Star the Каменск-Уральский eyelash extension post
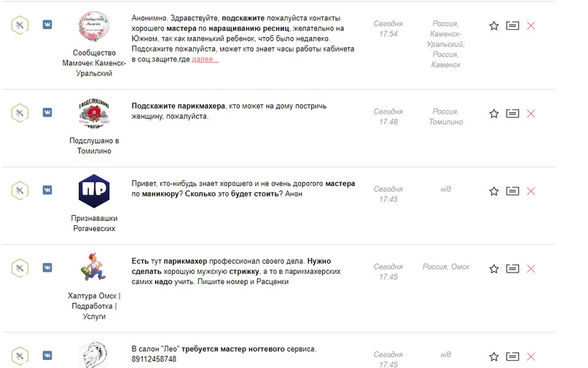The height and width of the screenshot is (368, 588). tap(494, 26)
